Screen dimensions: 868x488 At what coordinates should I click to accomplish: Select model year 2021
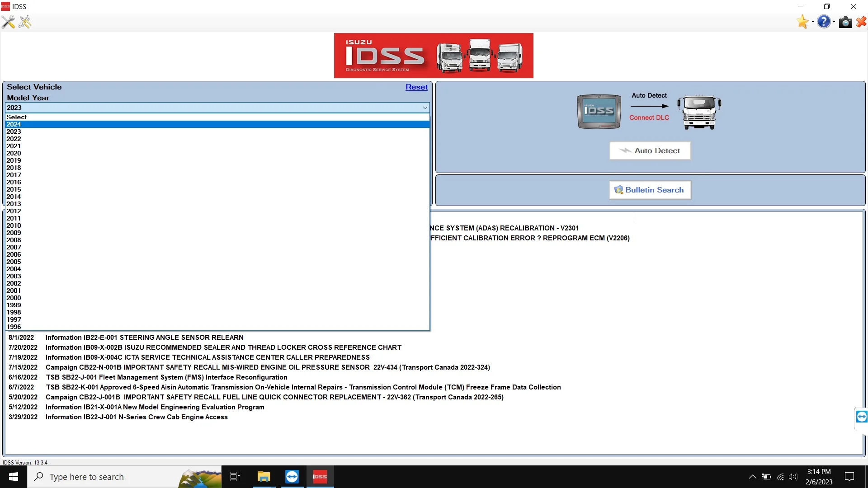(x=217, y=146)
